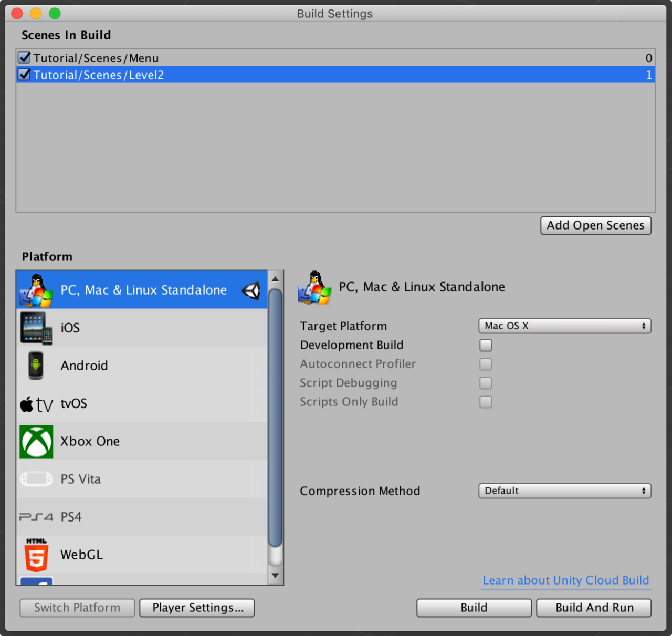This screenshot has width=672, height=636.
Task: Select the Xbox One platform row
Action: 142,441
